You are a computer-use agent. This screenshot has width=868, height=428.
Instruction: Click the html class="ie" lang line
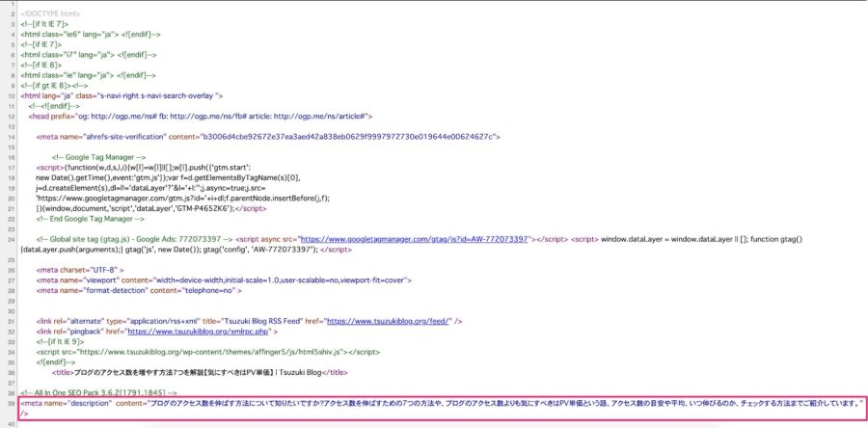pos(88,75)
